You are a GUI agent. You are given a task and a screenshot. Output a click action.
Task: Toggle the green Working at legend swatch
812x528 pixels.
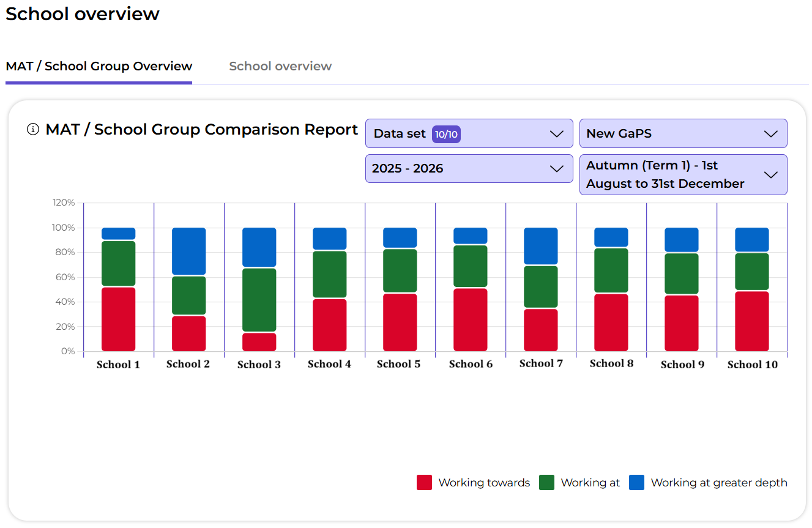[546, 483]
